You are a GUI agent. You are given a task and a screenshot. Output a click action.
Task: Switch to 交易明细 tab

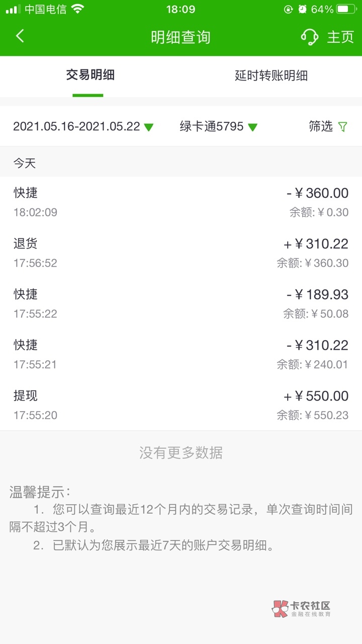(x=90, y=75)
